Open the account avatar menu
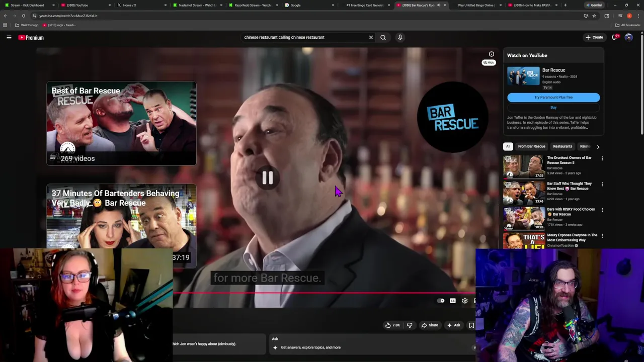 coord(628,37)
